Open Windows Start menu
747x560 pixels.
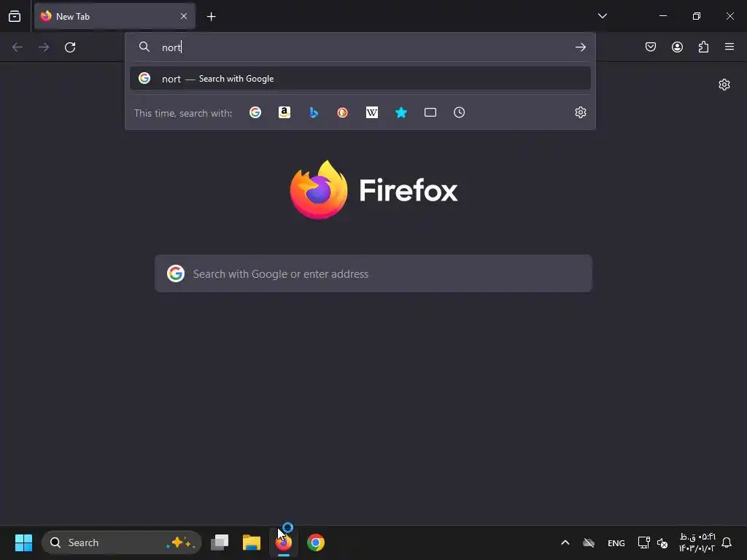(x=23, y=542)
